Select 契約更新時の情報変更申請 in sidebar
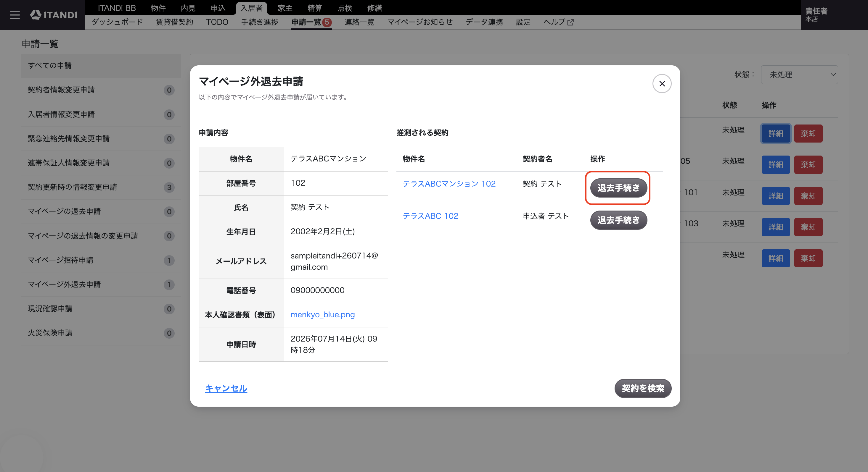868x472 pixels. [x=101, y=187]
